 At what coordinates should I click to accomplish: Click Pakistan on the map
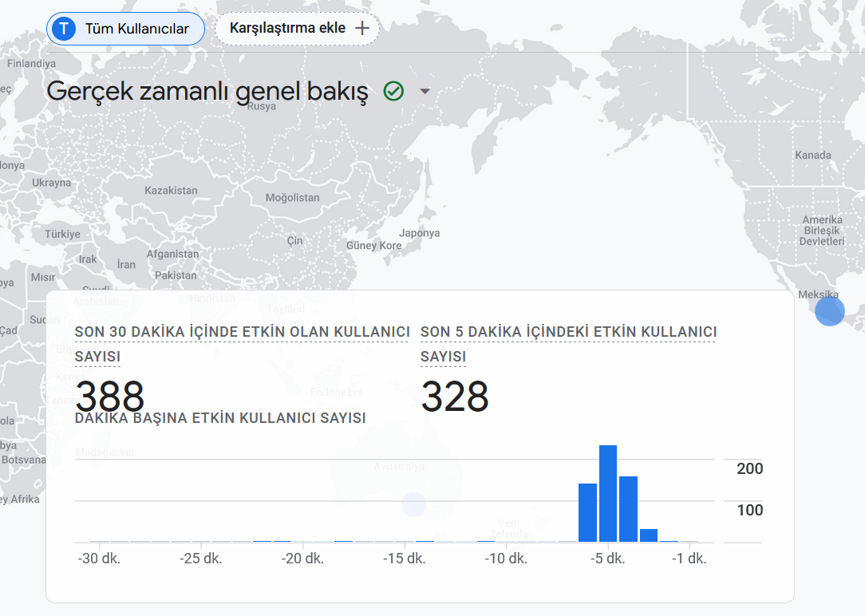(176, 275)
